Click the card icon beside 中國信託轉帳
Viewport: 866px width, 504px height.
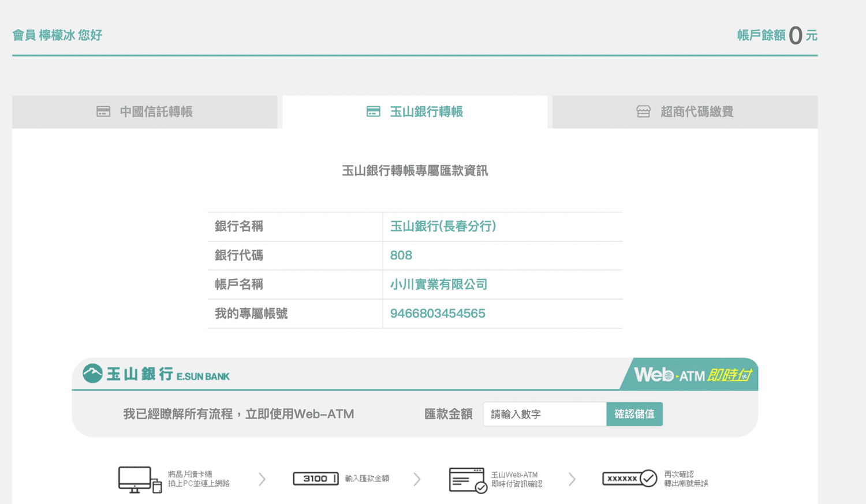[x=103, y=111]
